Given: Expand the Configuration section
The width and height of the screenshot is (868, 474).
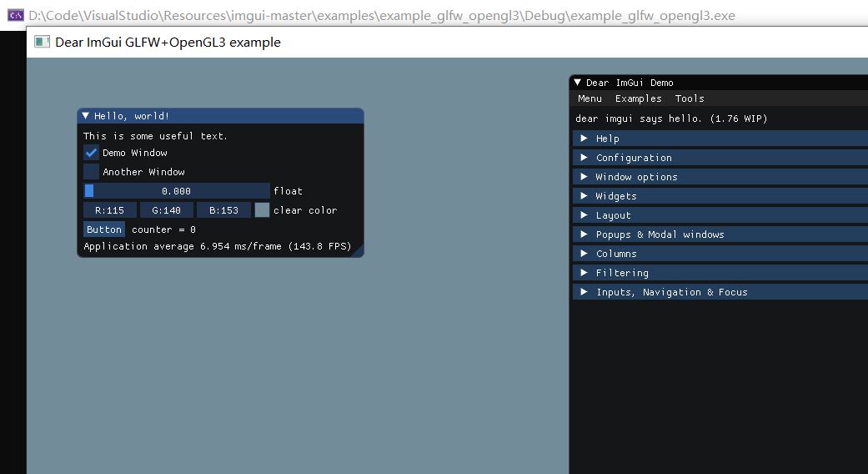Looking at the screenshot, I should pos(720,158).
